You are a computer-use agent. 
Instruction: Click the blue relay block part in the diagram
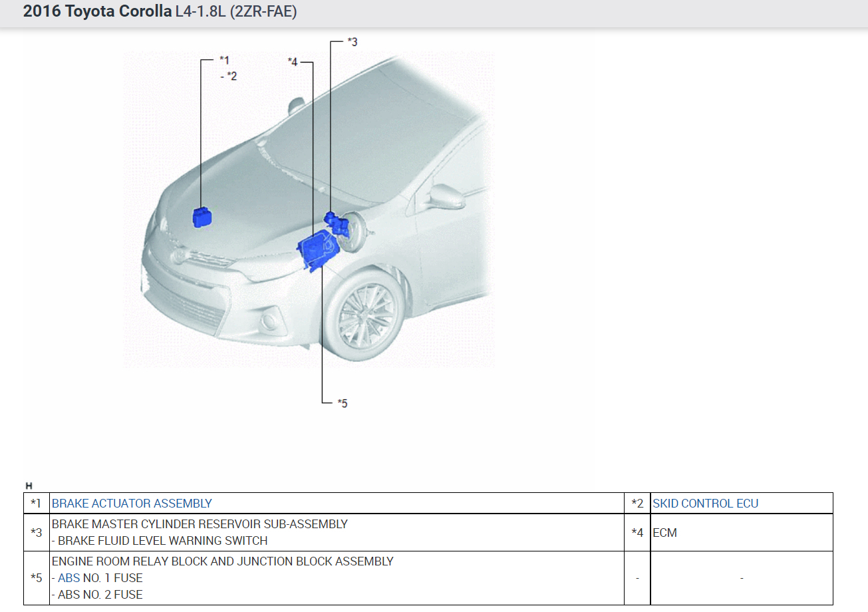point(318,251)
